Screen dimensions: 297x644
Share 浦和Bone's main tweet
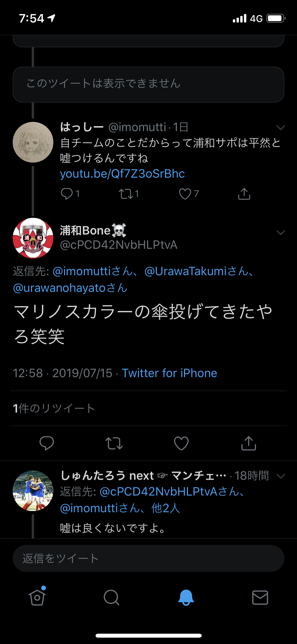coord(248,443)
